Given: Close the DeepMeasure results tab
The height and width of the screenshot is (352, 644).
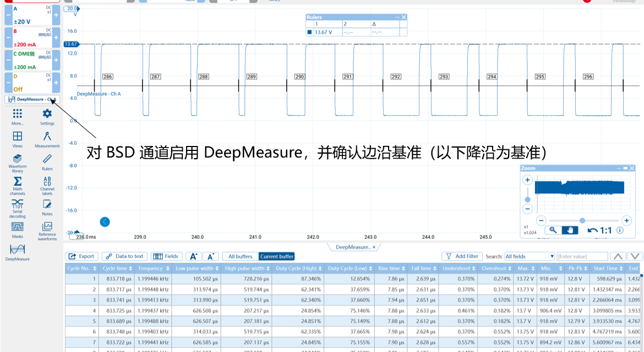Looking at the screenshot, I should (374, 247).
